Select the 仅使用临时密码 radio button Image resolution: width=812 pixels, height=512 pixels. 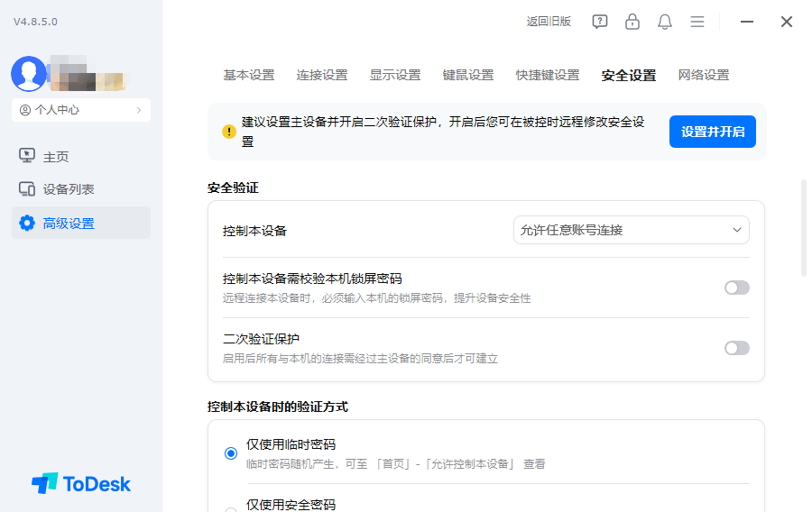231,453
